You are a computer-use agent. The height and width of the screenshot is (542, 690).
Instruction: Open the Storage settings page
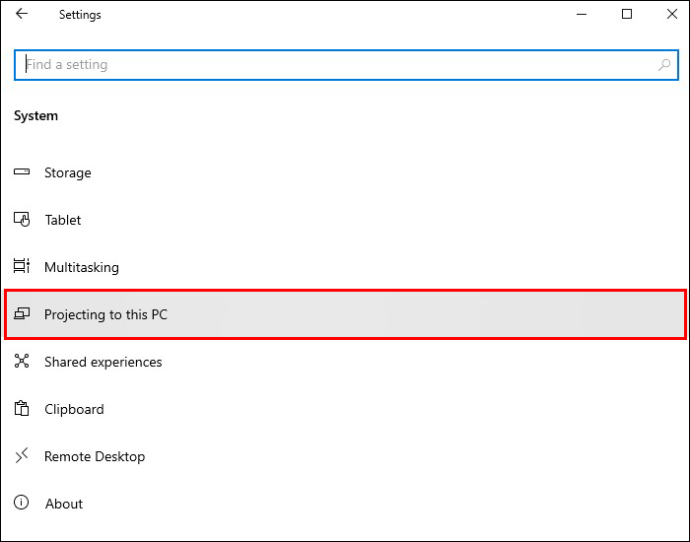(67, 173)
